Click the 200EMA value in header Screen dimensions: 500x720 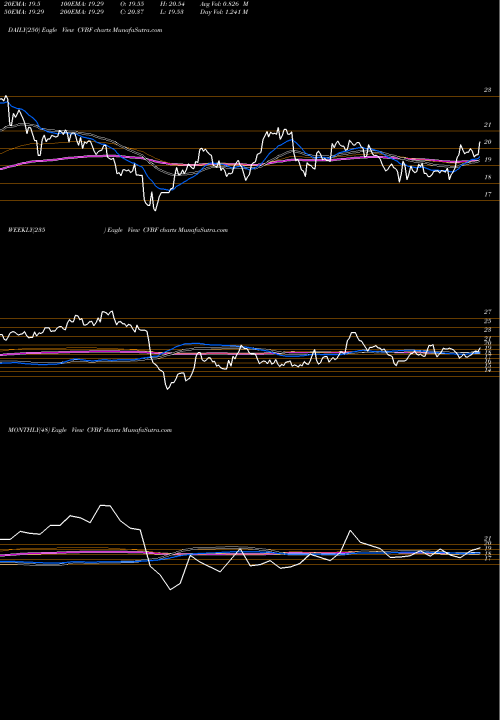tap(82, 12)
